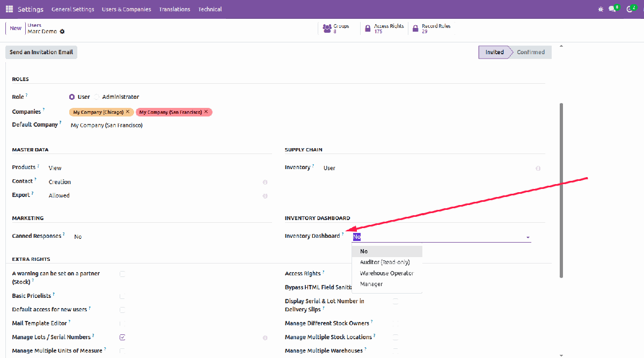
Task: Click info icon on Manage Lots row
Action: pyautogui.click(x=265, y=338)
